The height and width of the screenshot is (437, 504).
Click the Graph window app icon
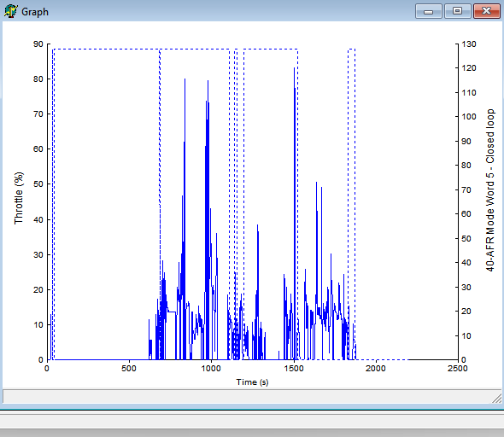[10, 12]
